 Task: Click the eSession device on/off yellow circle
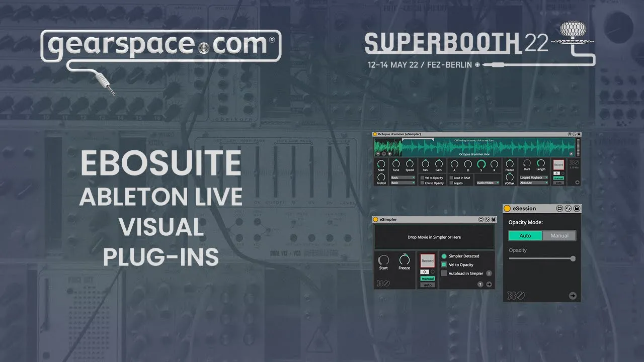[507, 209]
